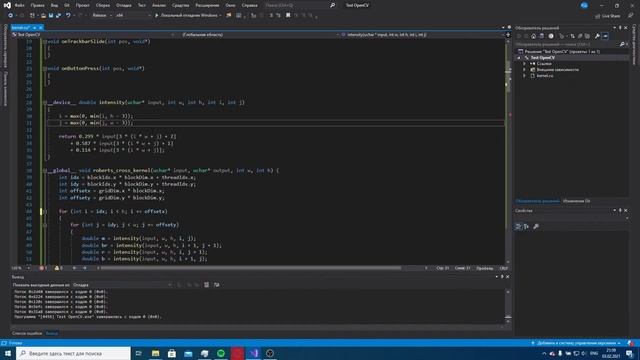This screenshot has width=640, height=360.
Task: Click the Visual Studio icon in the taskbar
Action: [254, 353]
